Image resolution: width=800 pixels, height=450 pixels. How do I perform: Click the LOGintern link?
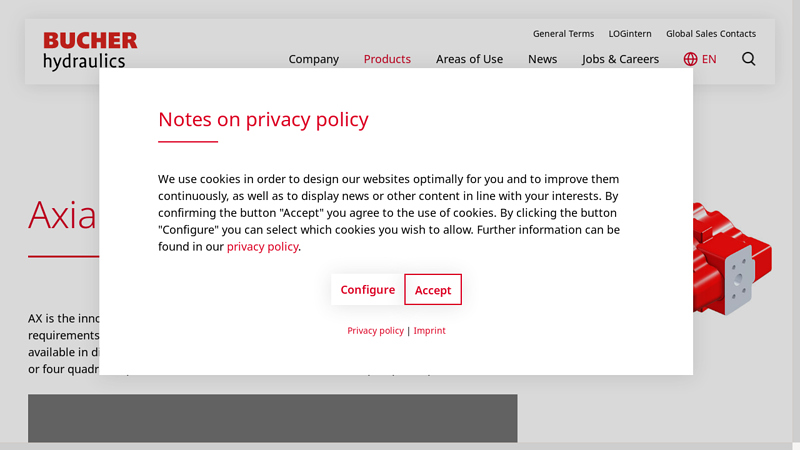point(630,34)
